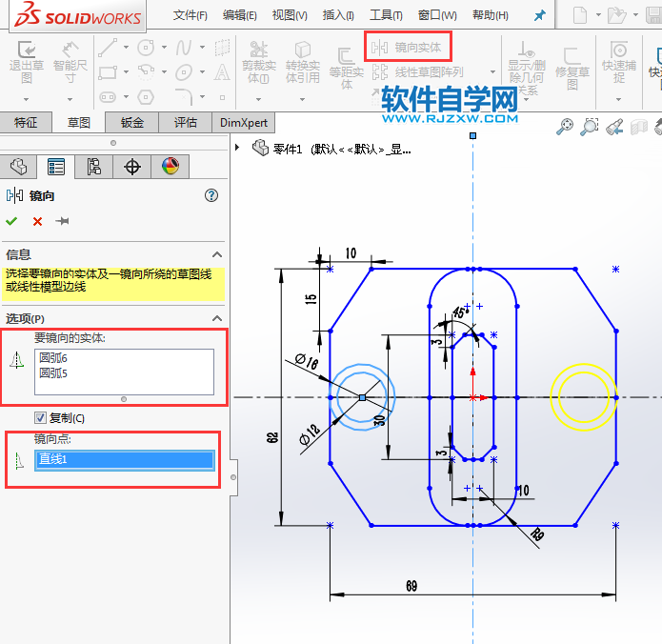Viewport: 662px width, 644px height.
Task: Expand the 零件1 flyout tree arrow
Action: [x=237, y=148]
